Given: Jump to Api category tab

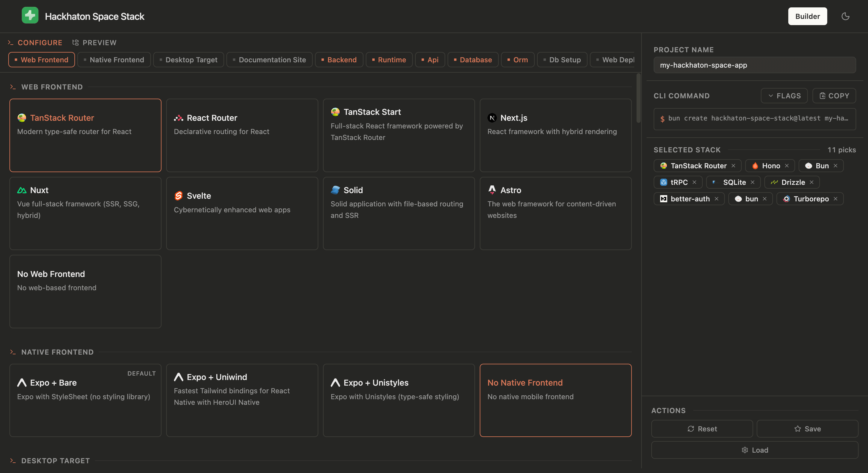Looking at the screenshot, I should pos(430,60).
